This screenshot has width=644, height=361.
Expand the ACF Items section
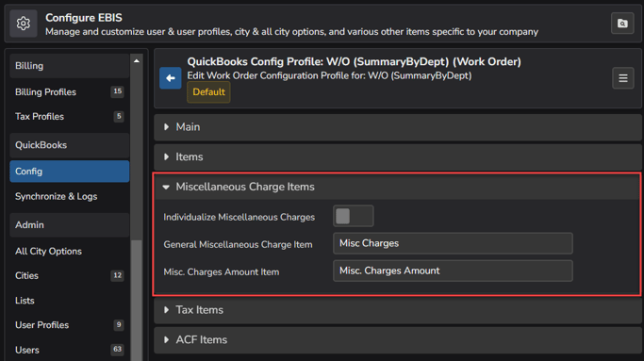[397, 340]
